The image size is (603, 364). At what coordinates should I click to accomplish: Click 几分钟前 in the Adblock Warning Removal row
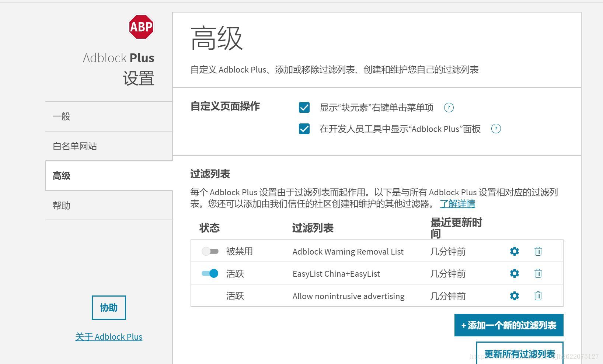tap(448, 252)
